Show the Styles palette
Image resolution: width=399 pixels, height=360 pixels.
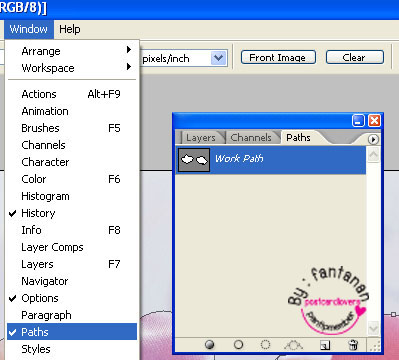72,349
